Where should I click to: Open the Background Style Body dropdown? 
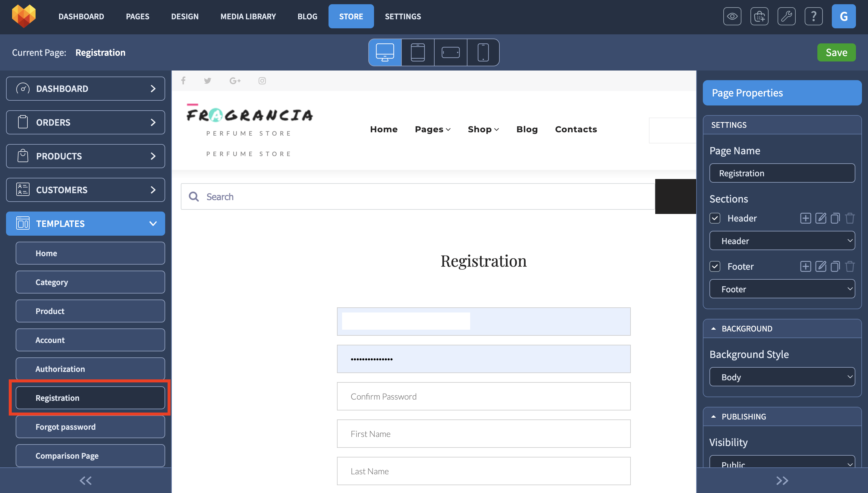(782, 377)
